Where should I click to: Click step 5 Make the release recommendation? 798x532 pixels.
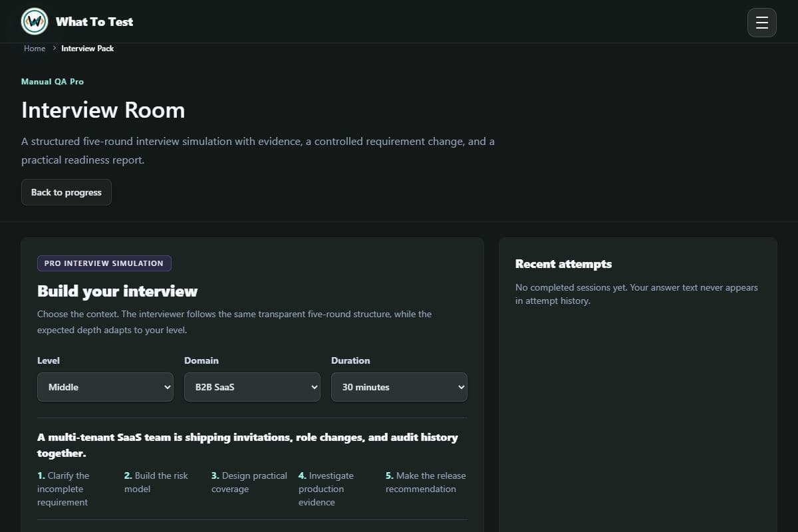[x=426, y=482]
